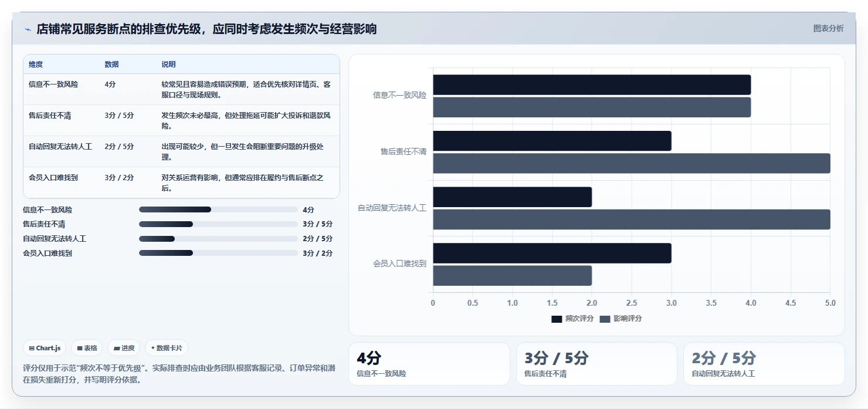Open the 3分 / 5分 售后责任不清 data card
The width and height of the screenshot is (868, 409).
tap(596, 364)
